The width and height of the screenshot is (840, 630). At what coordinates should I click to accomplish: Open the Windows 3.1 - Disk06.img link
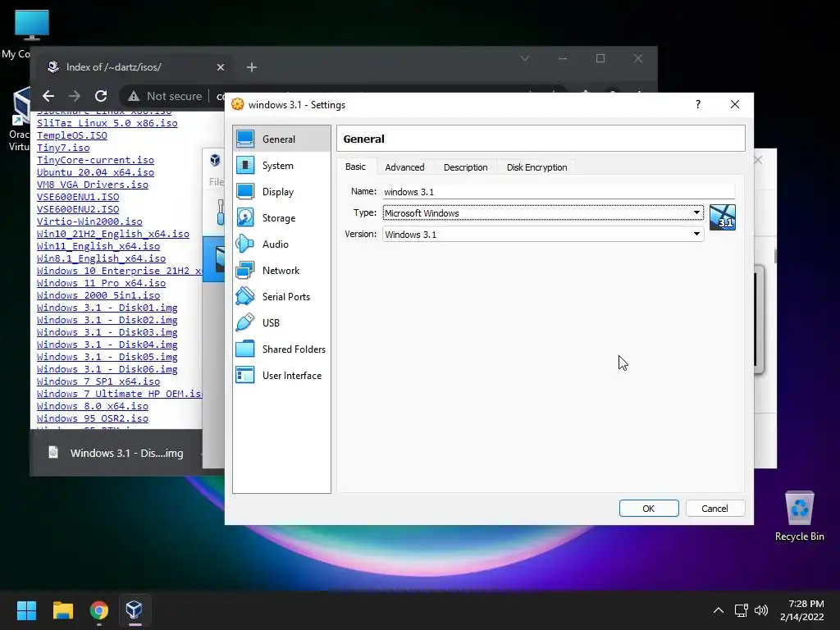107,370
